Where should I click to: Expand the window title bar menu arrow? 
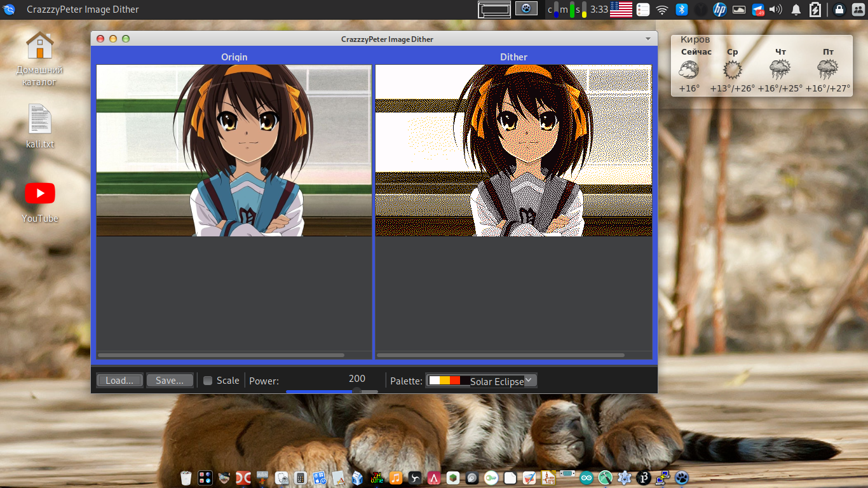648,39
